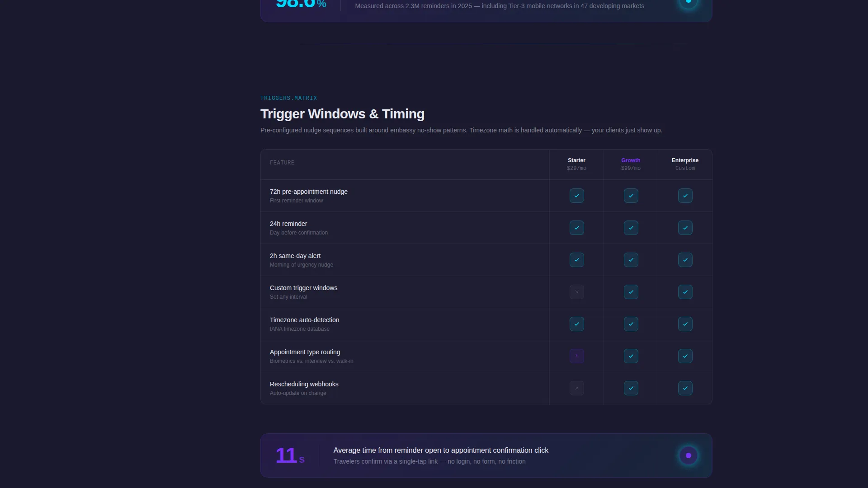Click Growth check for Timezone auto-detection
The width and height of the screenshot is (868, 488).
tap(631, 324)
